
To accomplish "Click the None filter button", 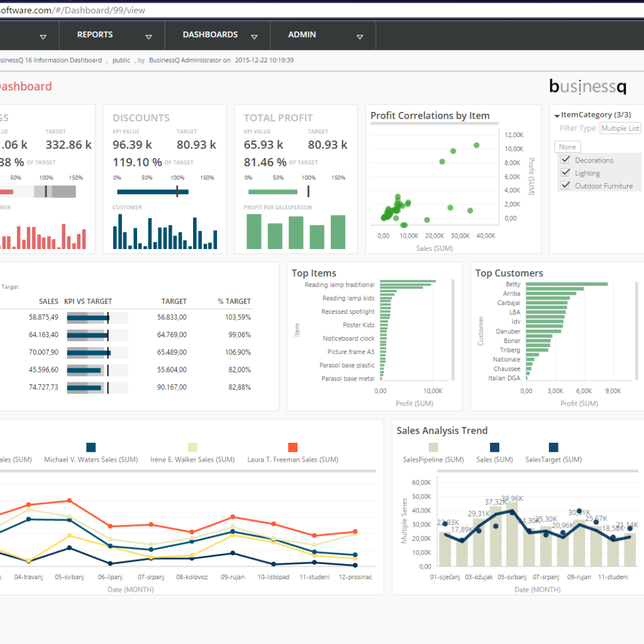I will (x=567, y=146).
